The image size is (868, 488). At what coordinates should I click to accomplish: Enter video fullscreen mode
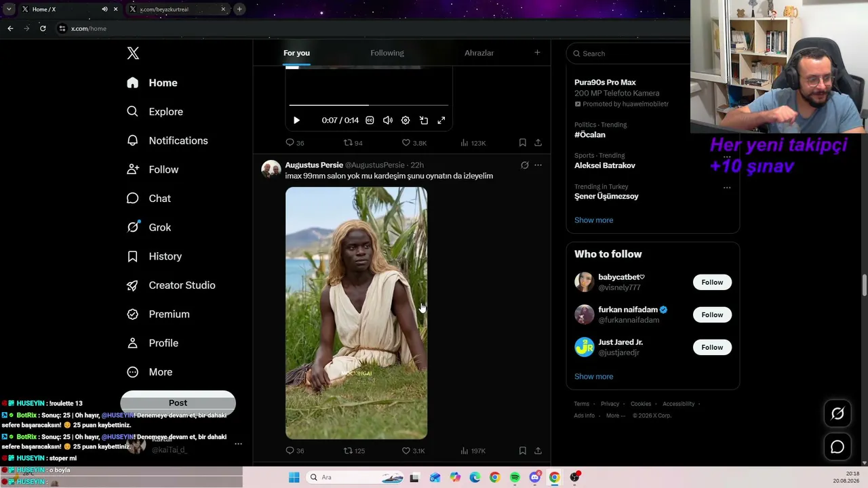[x=441, y=120]
